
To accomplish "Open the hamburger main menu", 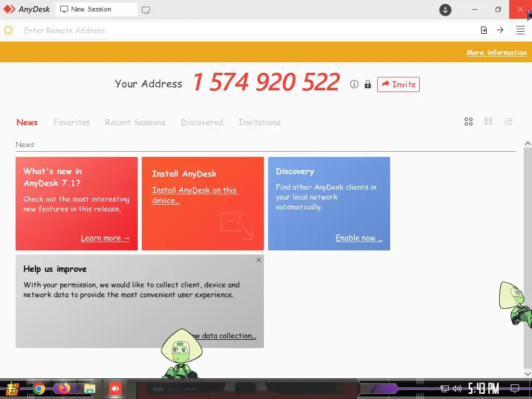I will pos(520,30).
